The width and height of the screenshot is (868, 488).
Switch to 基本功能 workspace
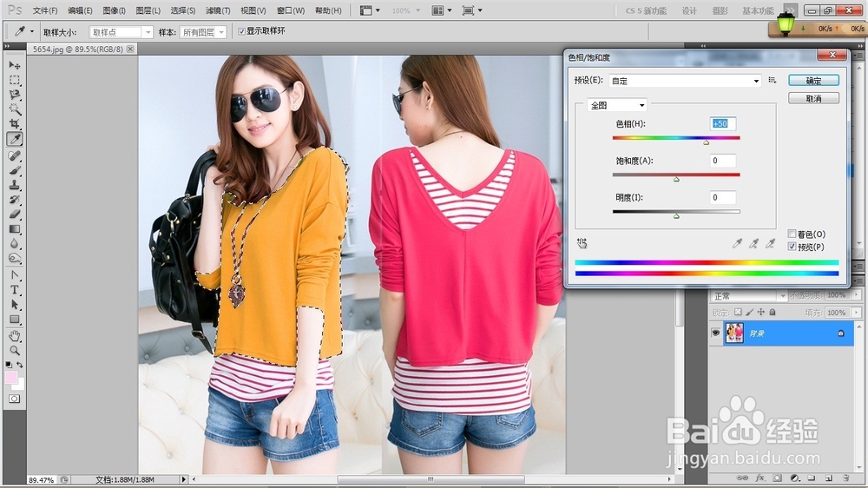[x=758, y=10]
